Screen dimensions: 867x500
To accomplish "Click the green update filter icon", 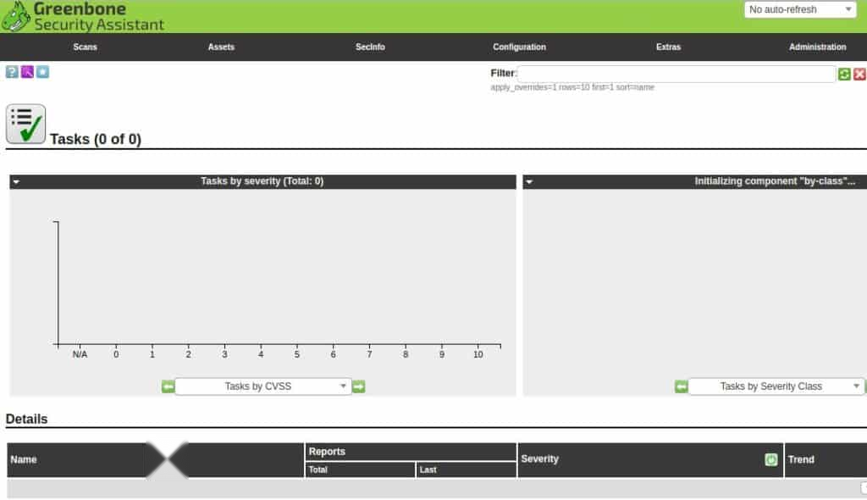I will pos(844,74).
